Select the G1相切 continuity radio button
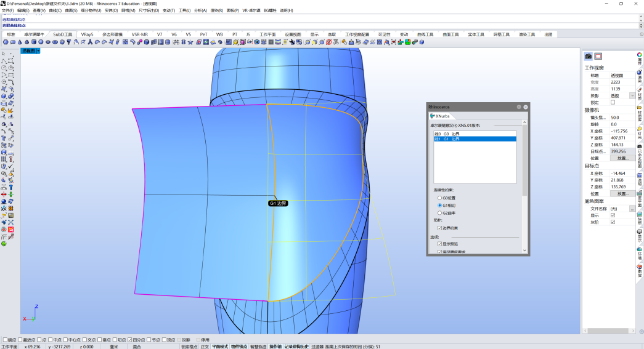Screen dimensions: 644x349 (439, 206)
